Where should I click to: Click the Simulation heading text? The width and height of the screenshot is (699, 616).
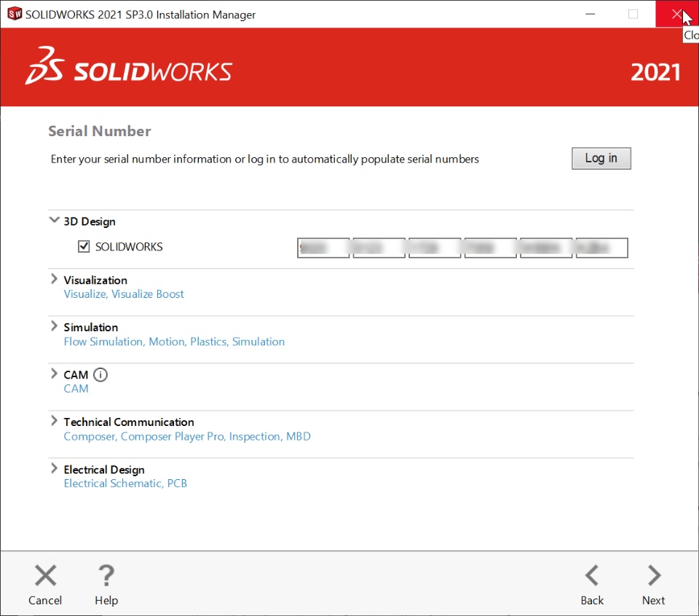coord(91,328)
